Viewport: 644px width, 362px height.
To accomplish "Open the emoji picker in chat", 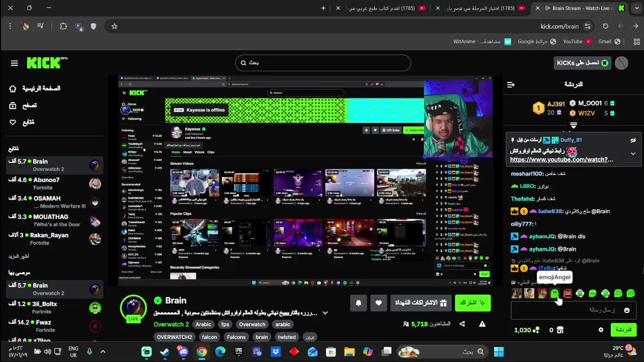I will point(626,310).
